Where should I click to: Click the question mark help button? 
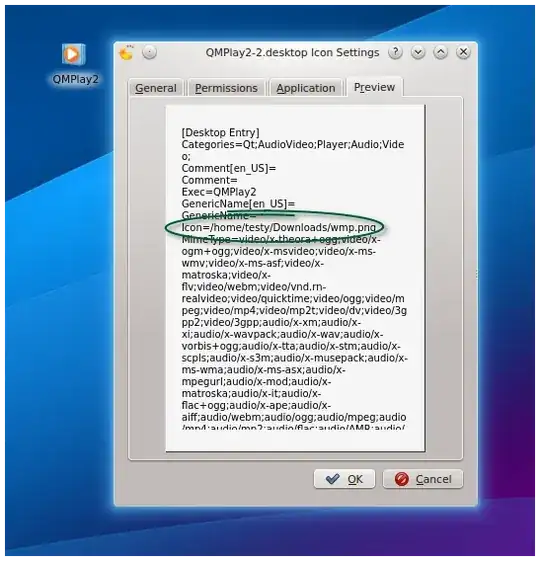[395, 53]
